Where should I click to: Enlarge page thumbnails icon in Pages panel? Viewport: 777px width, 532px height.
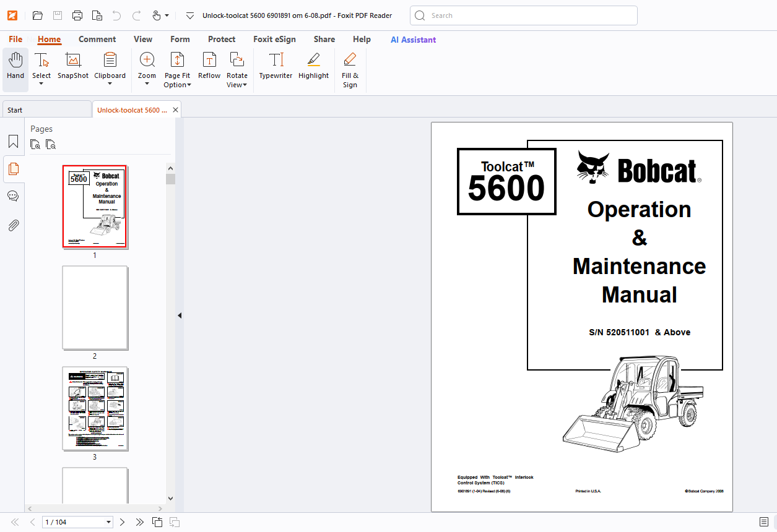[36, 145]
